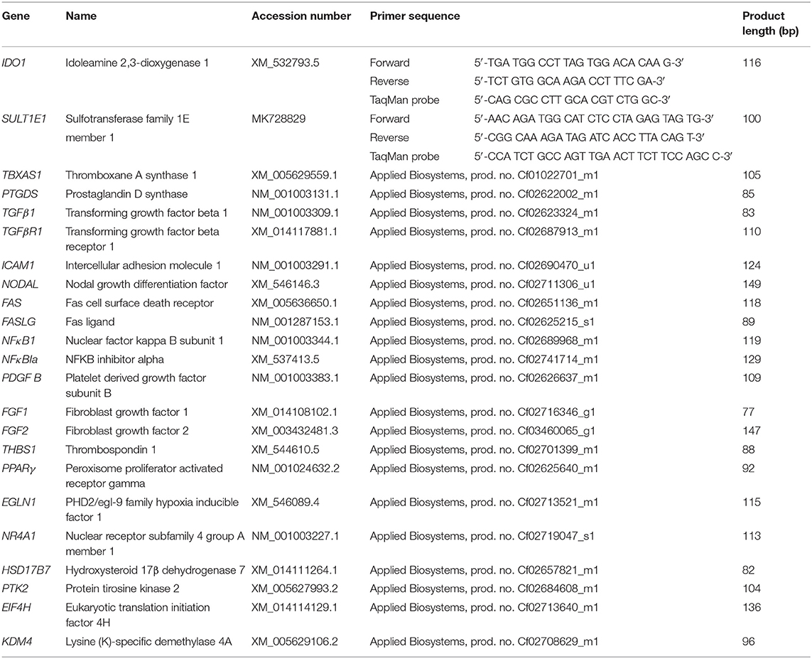Click product length 116 for IDO1
Image resolution: width=812 pixels, height=659 pixels.
(x=751, y=63)
